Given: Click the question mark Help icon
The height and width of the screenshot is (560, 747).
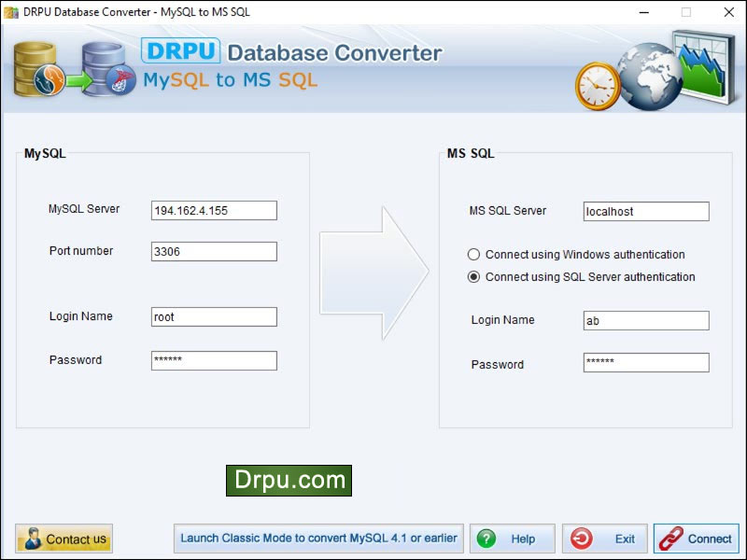Looking at the screenshot, I should click(x=486, y=539).
